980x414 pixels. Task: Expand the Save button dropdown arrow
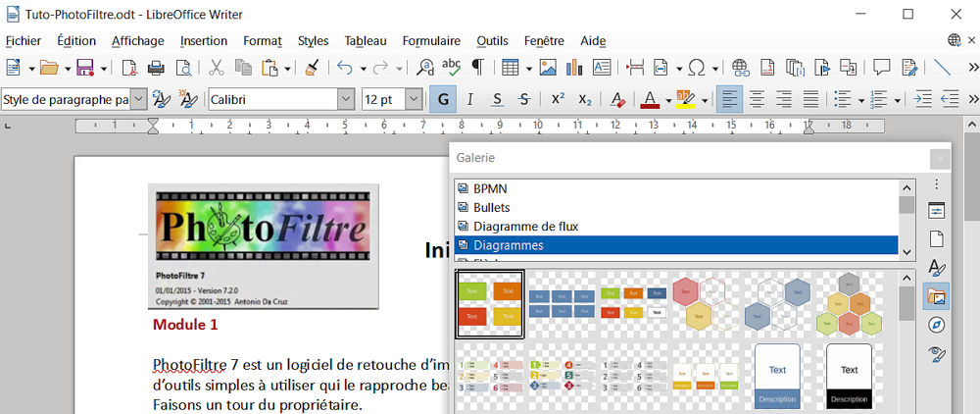pyautogui.click(x=103, y=68)
